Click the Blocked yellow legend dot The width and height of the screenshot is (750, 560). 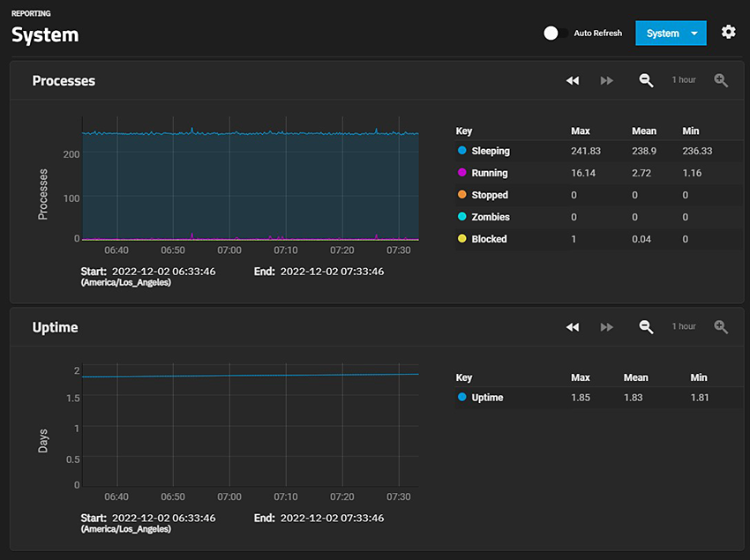click(462, 239)
